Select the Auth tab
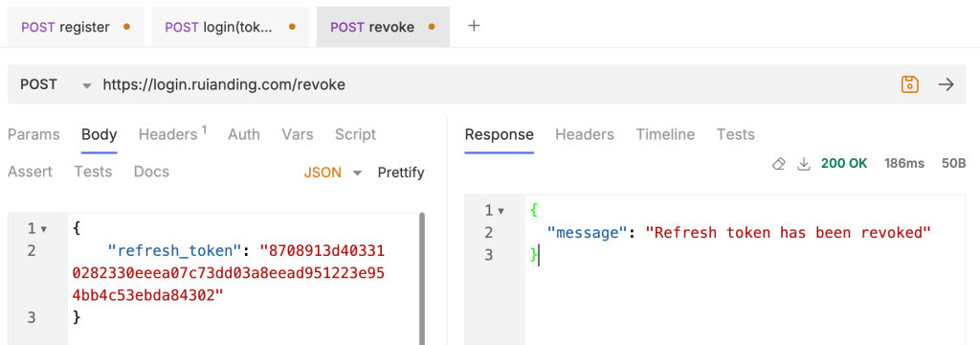This screenshot has height=345, width=980. point(244,134)
